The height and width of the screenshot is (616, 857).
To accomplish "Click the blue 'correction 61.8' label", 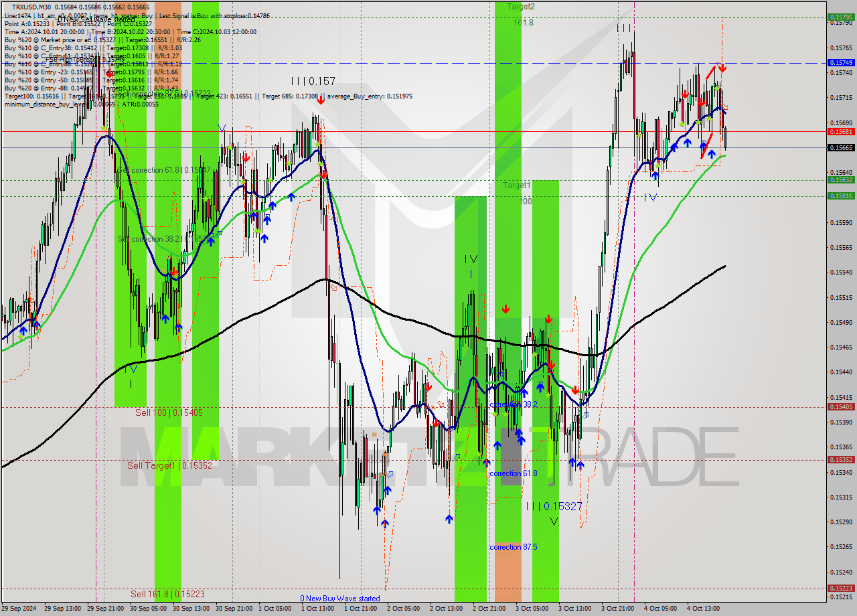I will point(514,473).
